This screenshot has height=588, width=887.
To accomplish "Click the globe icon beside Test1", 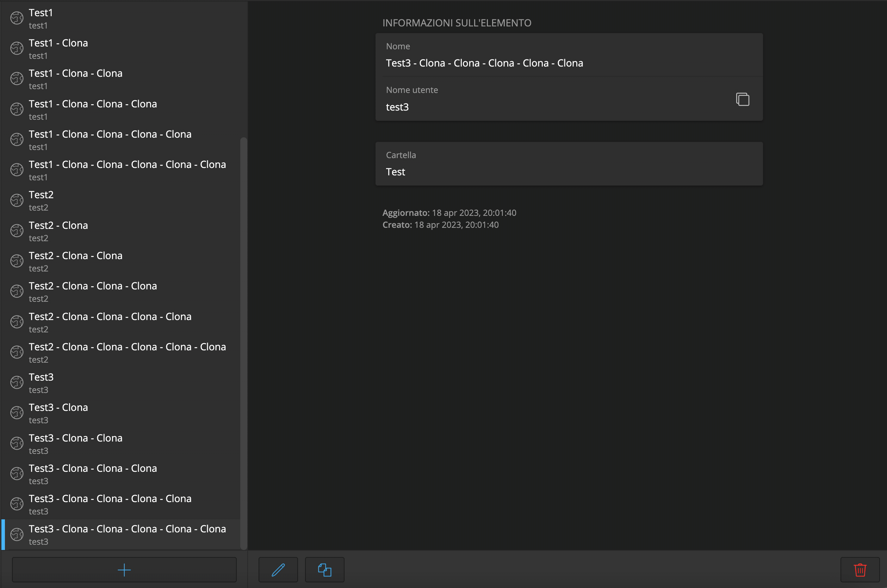I will pos(17,18).
